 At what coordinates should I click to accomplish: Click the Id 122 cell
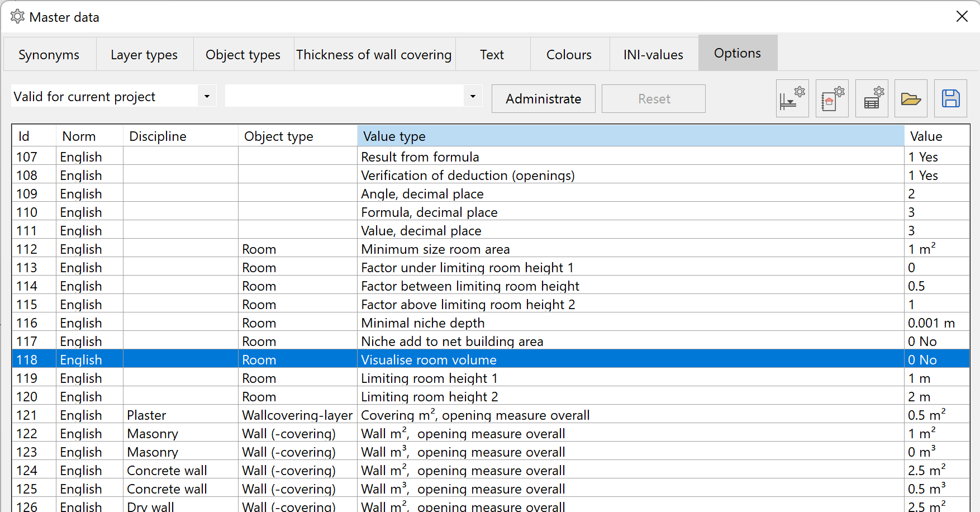click(x=34, y=433)
